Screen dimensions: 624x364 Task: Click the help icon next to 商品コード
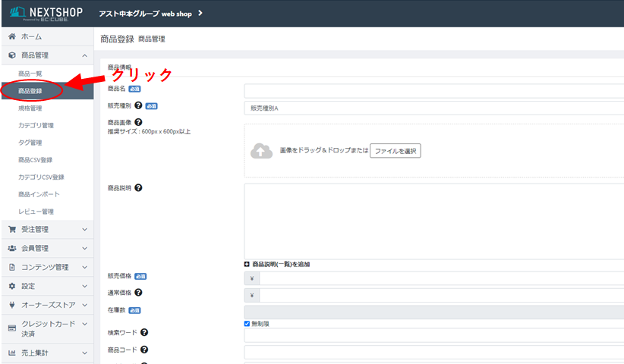click(x=144, y=350)
